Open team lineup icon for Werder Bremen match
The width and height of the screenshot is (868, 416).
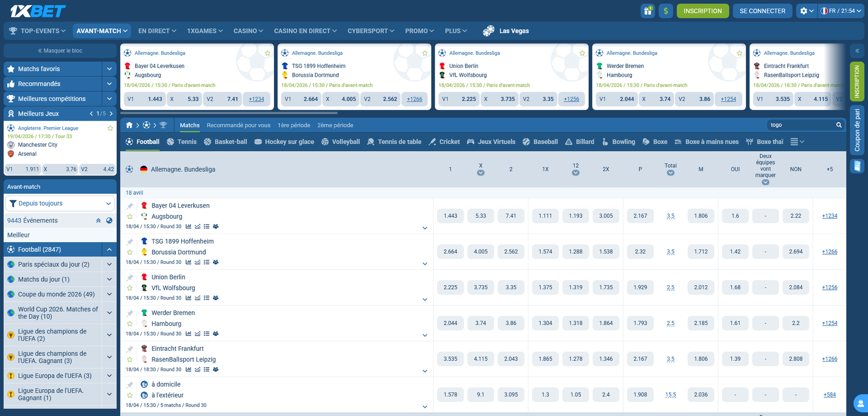(215, 334)
